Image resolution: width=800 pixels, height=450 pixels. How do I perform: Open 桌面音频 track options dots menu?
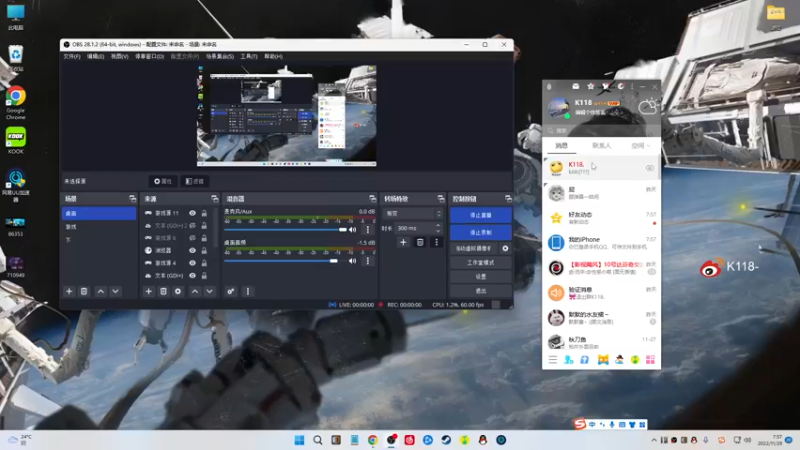pos(368,261)
